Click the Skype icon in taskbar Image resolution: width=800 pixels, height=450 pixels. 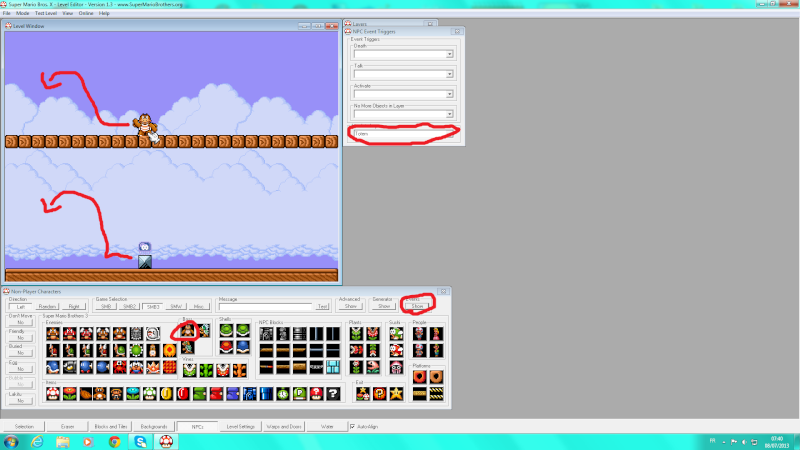[140, 441]
